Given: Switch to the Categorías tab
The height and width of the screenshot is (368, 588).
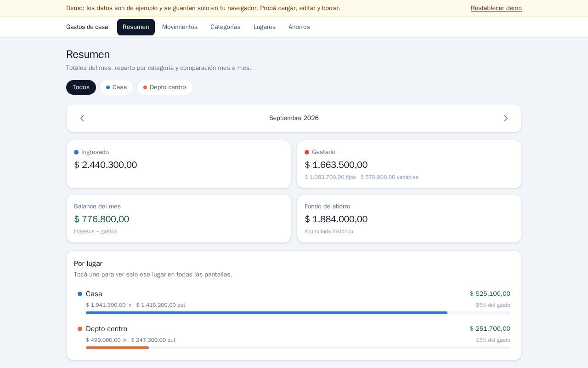Looking at the screenshot, I should pyautogui.click(x=226, y=27).
